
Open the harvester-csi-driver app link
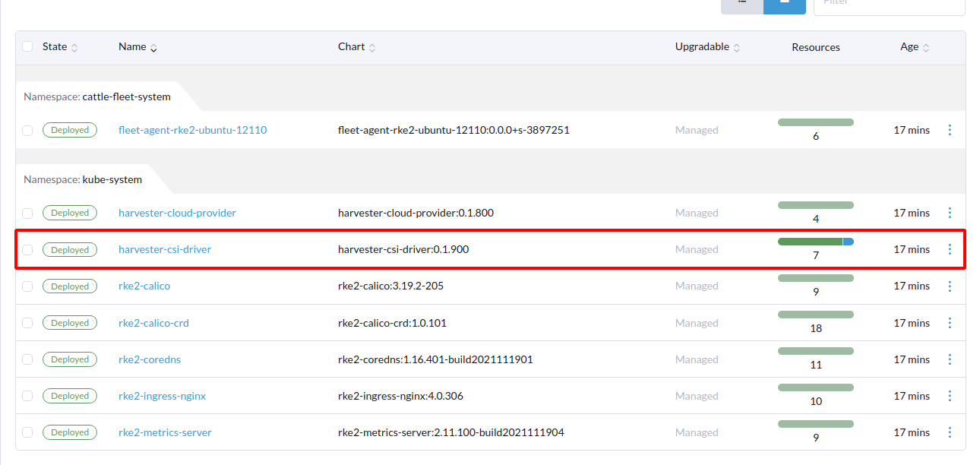(165, 248)
